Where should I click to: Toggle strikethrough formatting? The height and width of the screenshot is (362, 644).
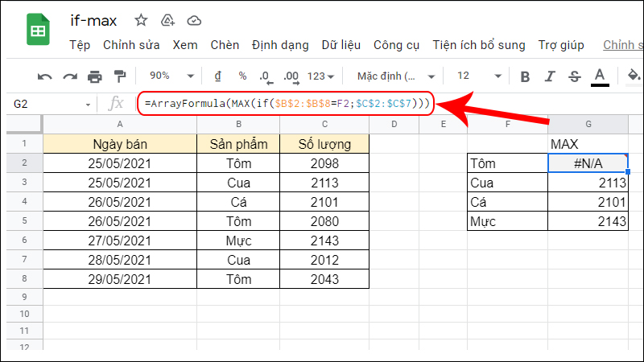coord(574,76)
